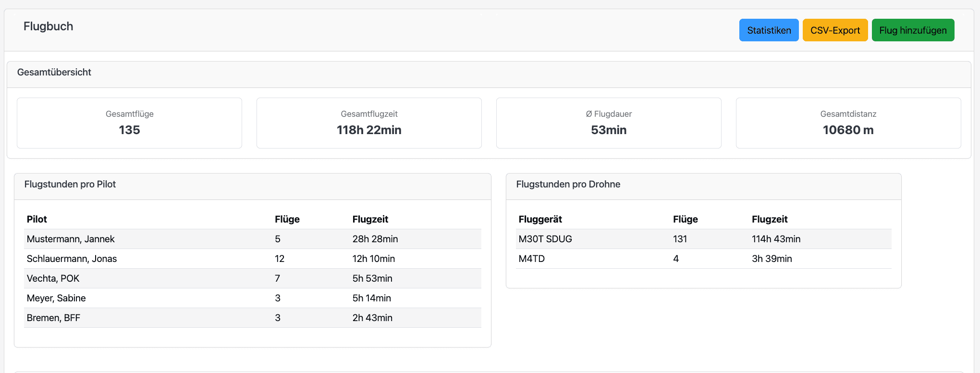
Task: Click the Pilot column header
Action: click(37, 219)
